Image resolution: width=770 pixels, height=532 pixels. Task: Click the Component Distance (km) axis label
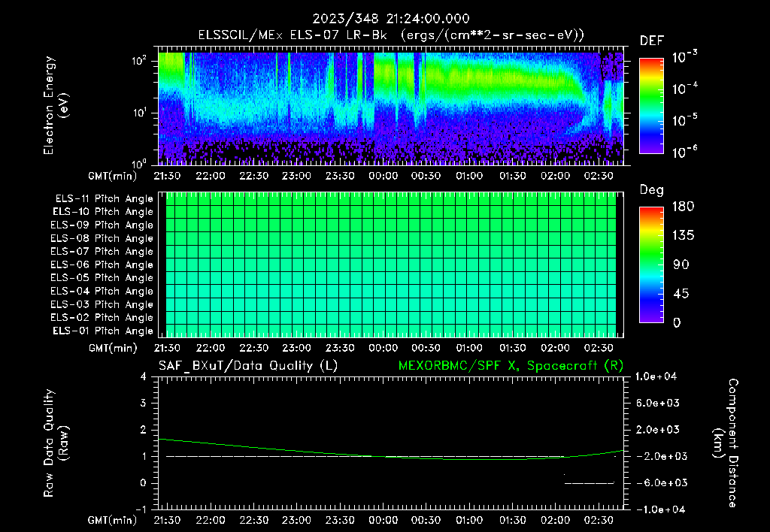click(x=726, y=443)
